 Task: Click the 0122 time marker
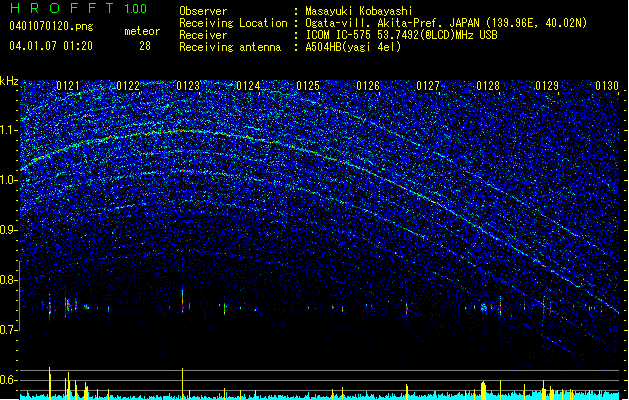pyautogui.click(x=128, y=86)
